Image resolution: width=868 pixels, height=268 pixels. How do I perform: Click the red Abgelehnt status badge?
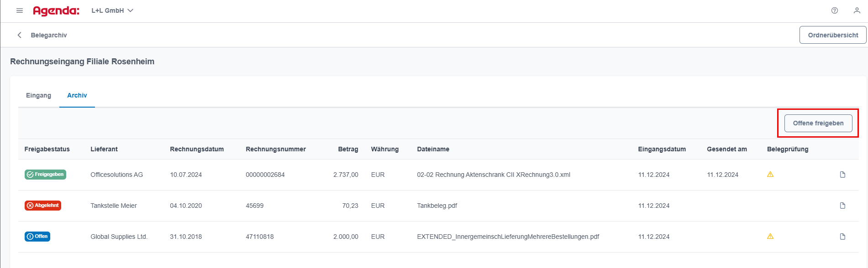[x=43, y=206]
